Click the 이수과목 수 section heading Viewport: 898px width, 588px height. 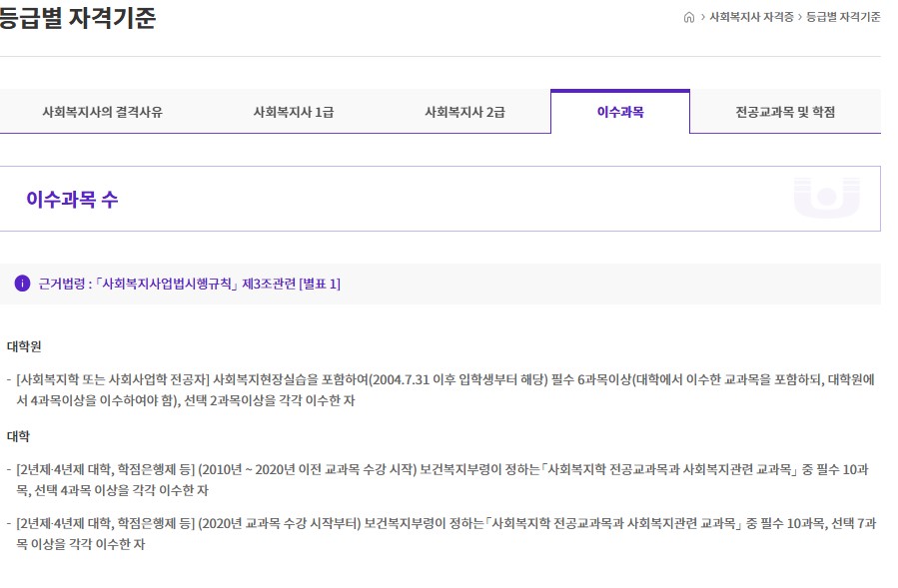[73, 199]
